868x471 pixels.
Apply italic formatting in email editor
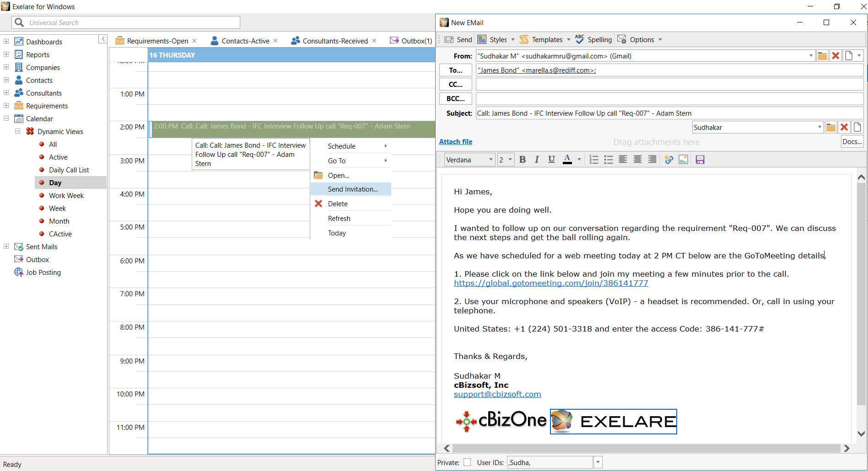tap(537, 160)
